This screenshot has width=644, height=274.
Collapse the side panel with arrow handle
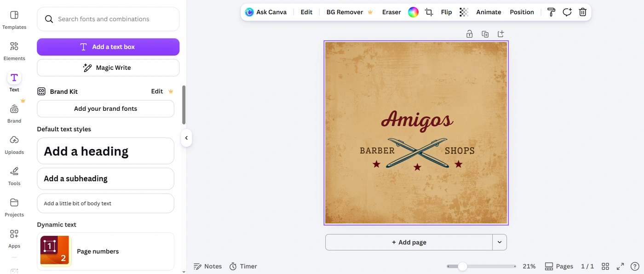pyautogui.click(x=186, y=138)
